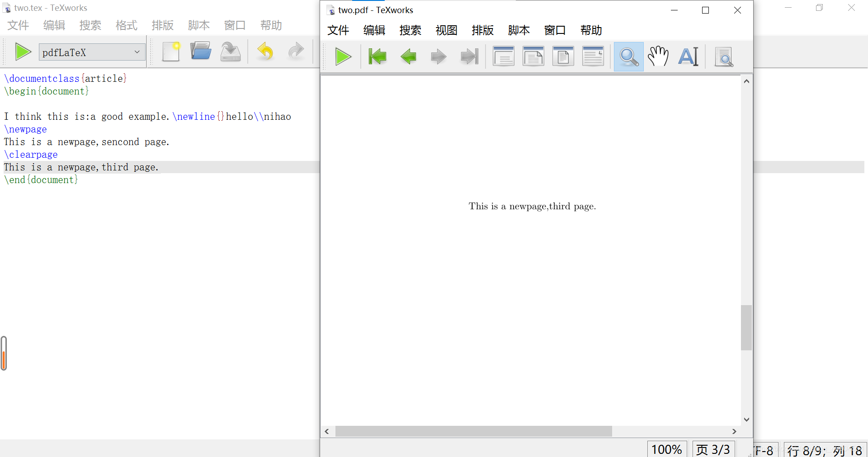Click the highlighted 'third page' source line

tap(81, 167)
